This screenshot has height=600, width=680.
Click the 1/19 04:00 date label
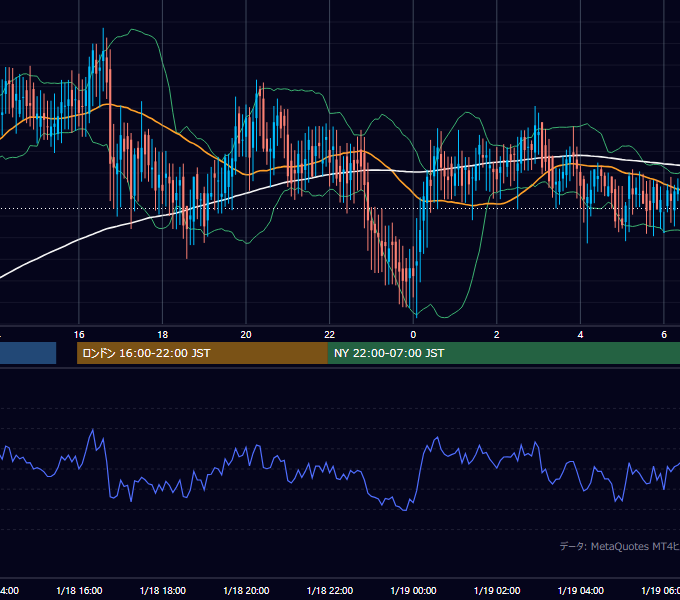pyautogui.click(x=581, y=590)
